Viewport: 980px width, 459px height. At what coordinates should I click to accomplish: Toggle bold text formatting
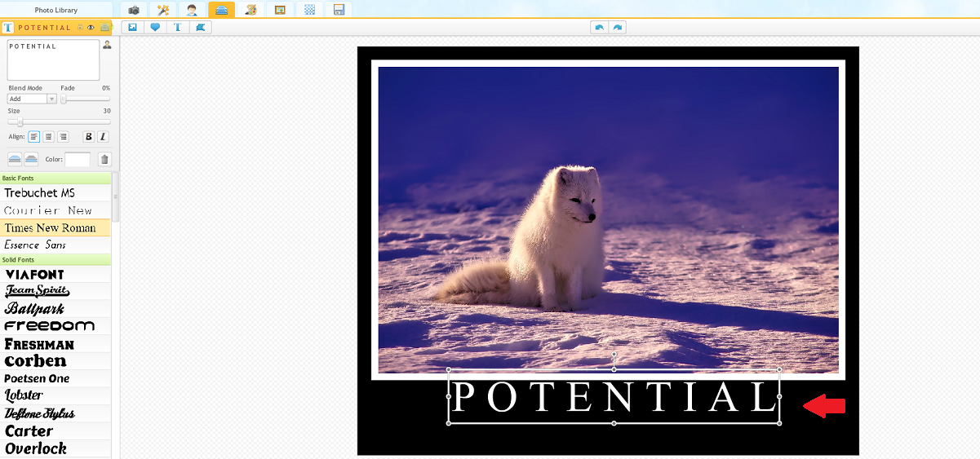89,137
